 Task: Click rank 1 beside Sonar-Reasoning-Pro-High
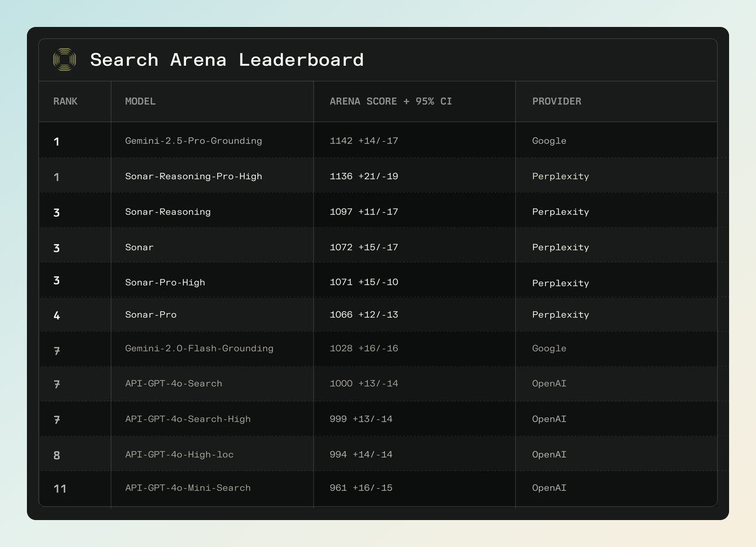(56, 177)
